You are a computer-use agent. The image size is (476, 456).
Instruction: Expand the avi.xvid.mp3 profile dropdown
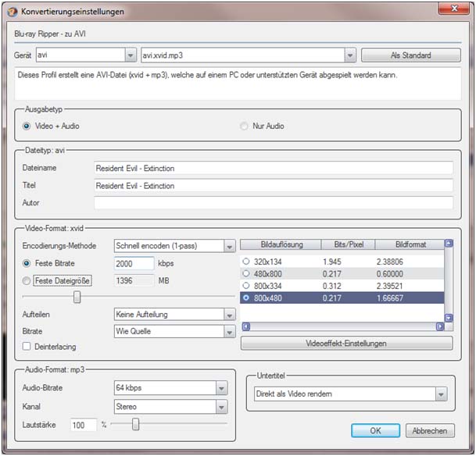coord(349,55)
